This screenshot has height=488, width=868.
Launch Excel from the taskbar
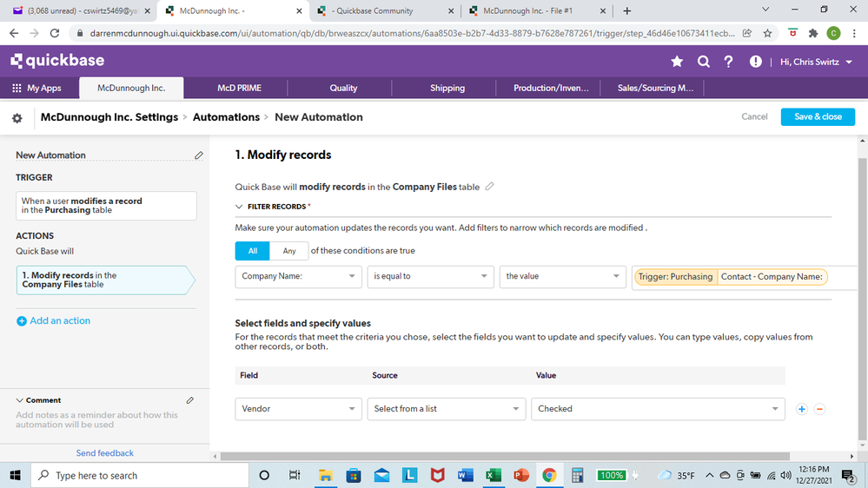(x=493, y=475)
